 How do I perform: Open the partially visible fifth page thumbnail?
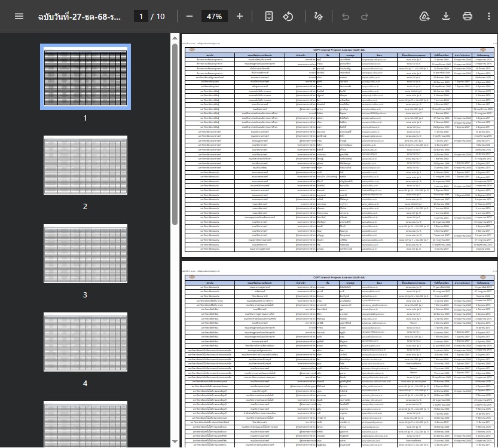click(85, 424)
